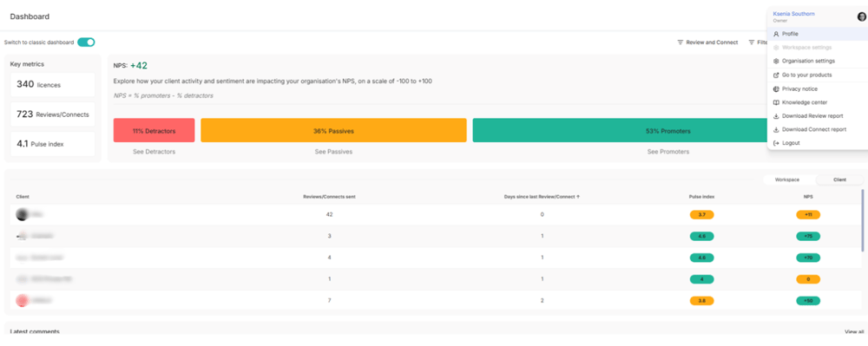Click the user avatar photo
The image size is (868, 346).
(x=861, y=16)
